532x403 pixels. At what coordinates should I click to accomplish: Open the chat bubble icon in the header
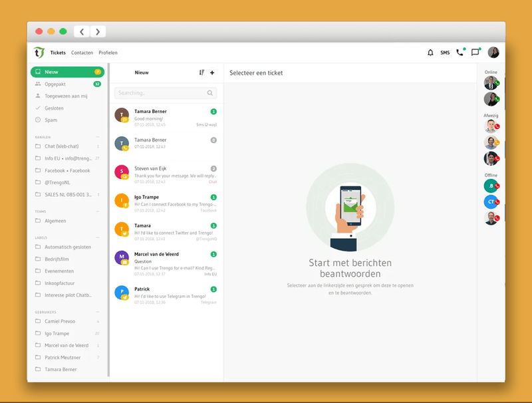(475, 53)
